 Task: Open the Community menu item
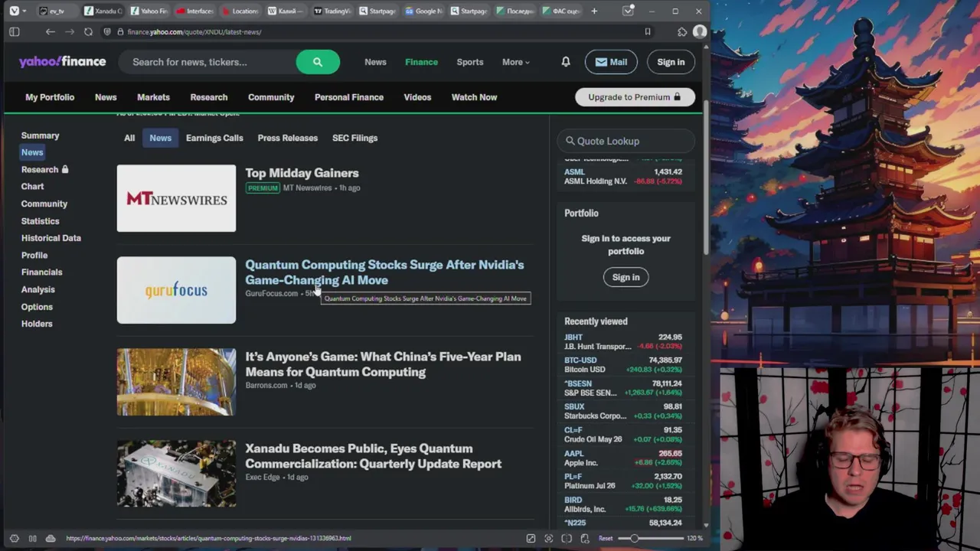pyautogui.click(x=271, y=97)
